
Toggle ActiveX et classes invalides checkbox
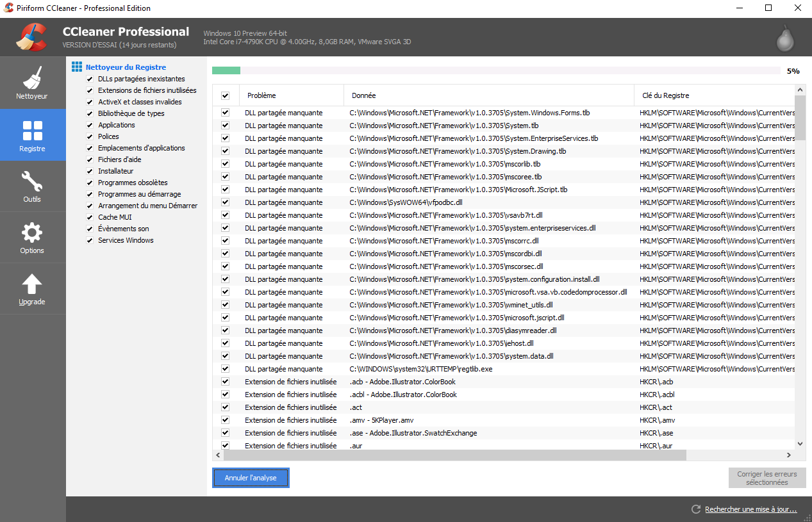tap(90, 102)
